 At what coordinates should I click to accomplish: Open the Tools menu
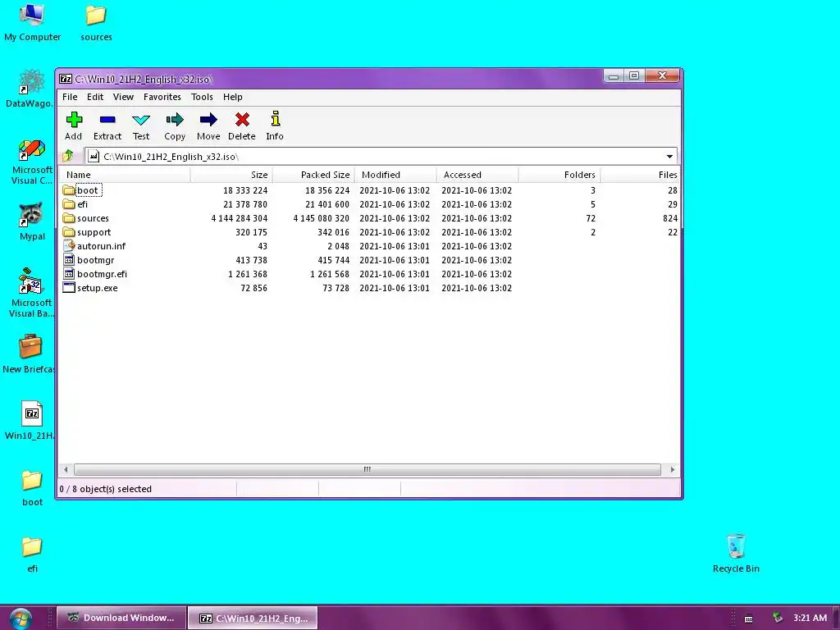(x=202, y=97)
